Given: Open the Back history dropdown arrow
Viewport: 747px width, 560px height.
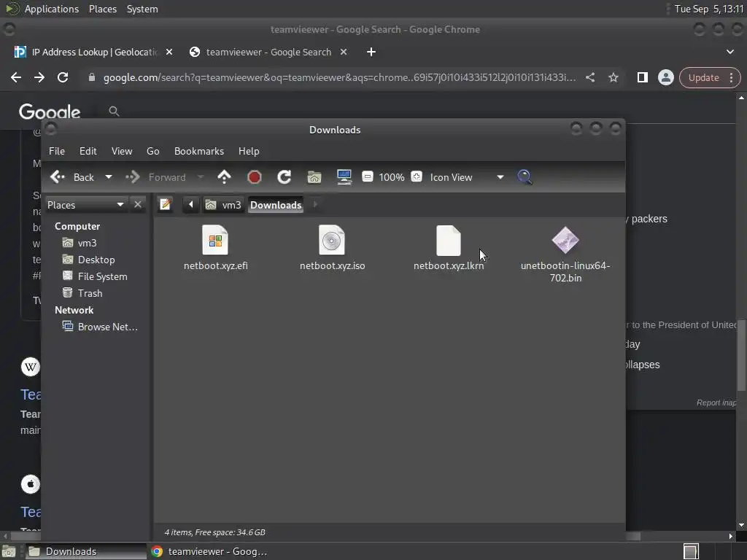Looking at the screenshot, I should click(x=109, y=177).
